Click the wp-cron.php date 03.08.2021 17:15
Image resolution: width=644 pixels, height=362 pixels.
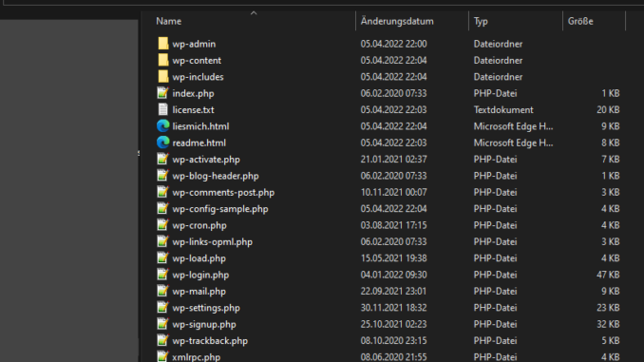(x=393, y=225)
